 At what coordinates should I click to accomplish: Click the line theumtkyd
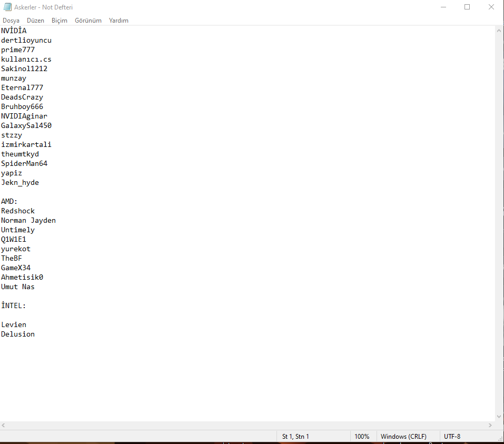coord(20,154)
